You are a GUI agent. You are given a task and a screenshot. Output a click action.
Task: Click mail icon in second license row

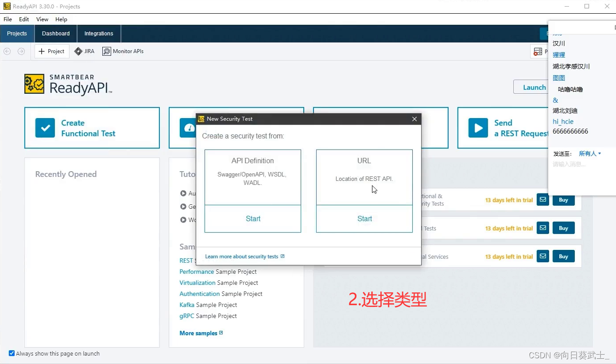pos(543,228)
